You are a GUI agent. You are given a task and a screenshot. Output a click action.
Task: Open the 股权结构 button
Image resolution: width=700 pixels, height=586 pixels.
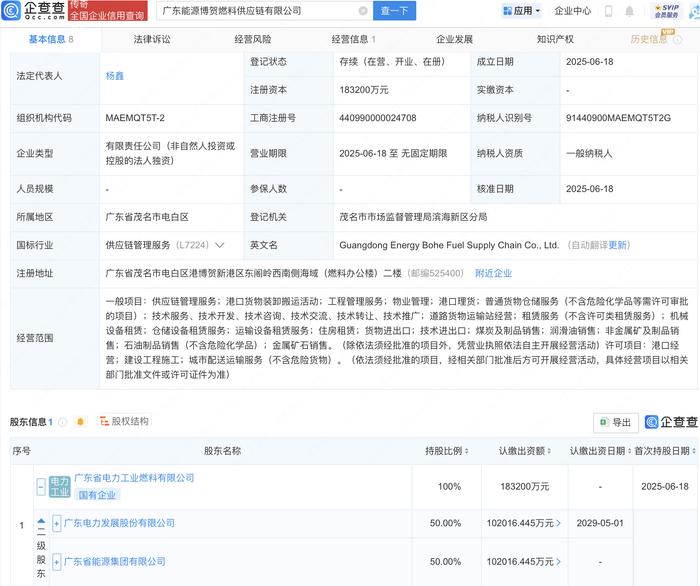point(124,421)
